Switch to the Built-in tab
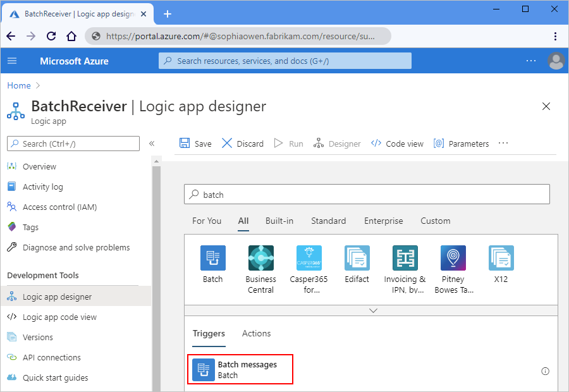This screenshot has width=569, height=392. click(279, 221)
